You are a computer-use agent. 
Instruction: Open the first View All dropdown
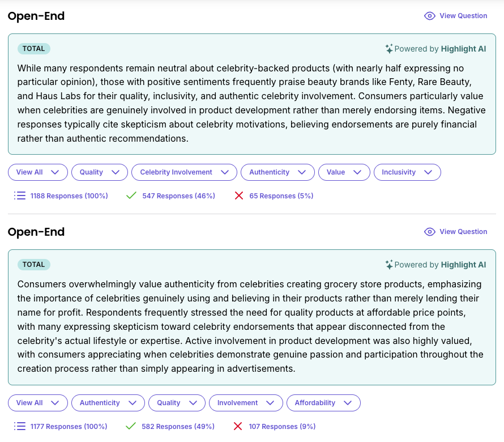coord(38,172)
